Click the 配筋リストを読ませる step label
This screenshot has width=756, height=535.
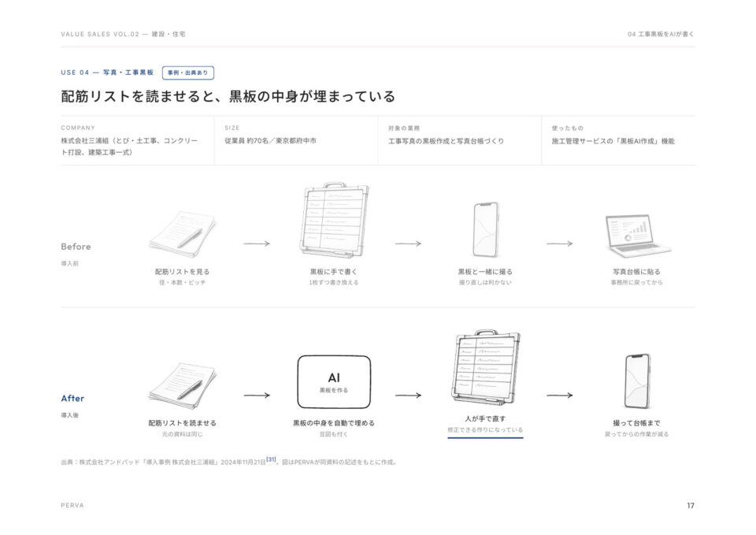click(x=182, y=423)
